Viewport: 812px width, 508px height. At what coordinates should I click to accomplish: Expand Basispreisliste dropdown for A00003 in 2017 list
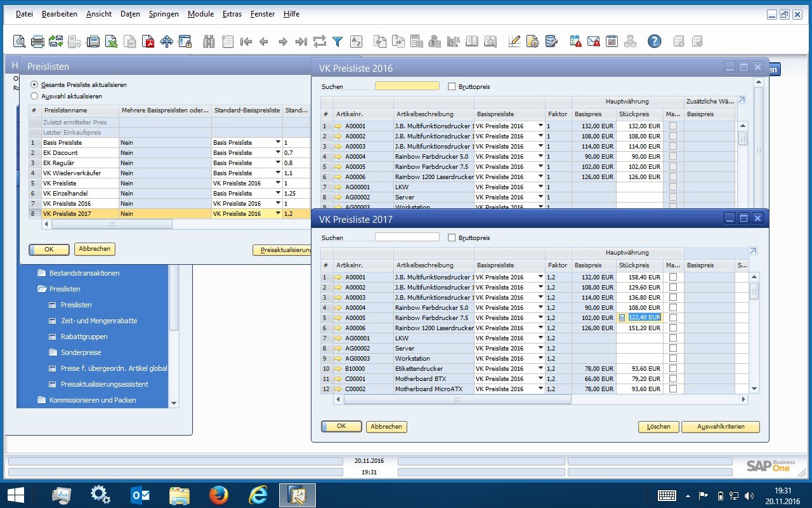[540, 298]
